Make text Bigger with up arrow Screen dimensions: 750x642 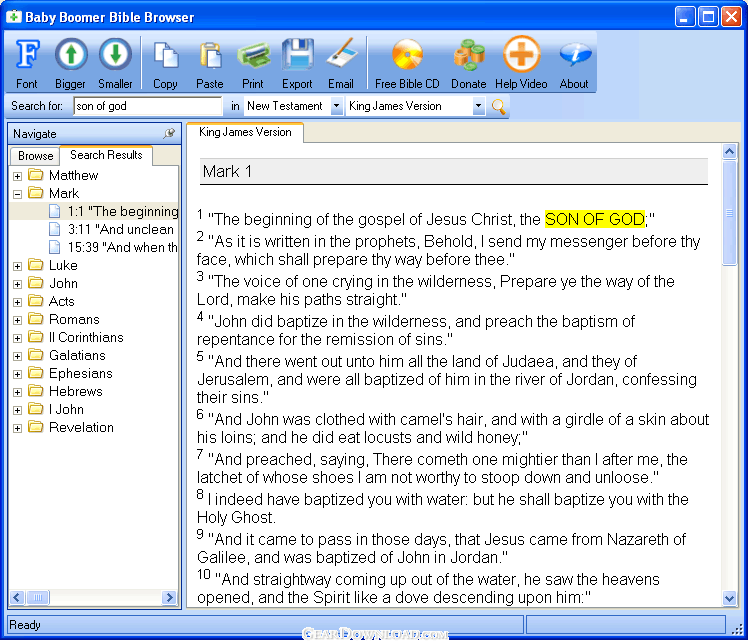70,63
